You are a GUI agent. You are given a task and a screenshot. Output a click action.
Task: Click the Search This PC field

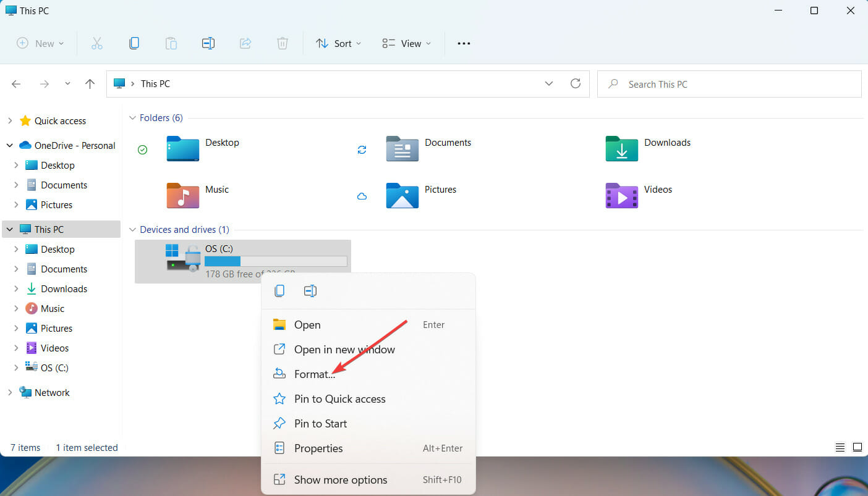[x=730, y=84]
